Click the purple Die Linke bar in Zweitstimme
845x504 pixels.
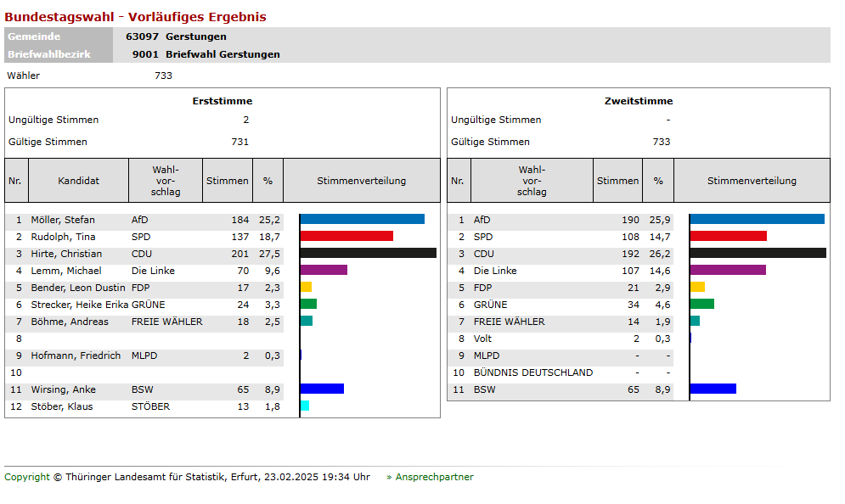click(728, 270)
